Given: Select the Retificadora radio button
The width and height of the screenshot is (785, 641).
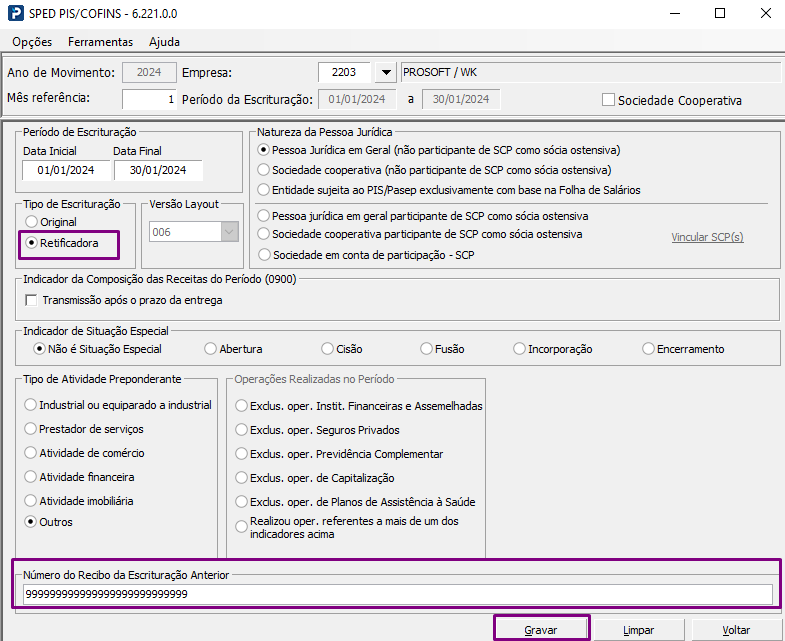Looking at the screenshot, I should coord(32,243).
